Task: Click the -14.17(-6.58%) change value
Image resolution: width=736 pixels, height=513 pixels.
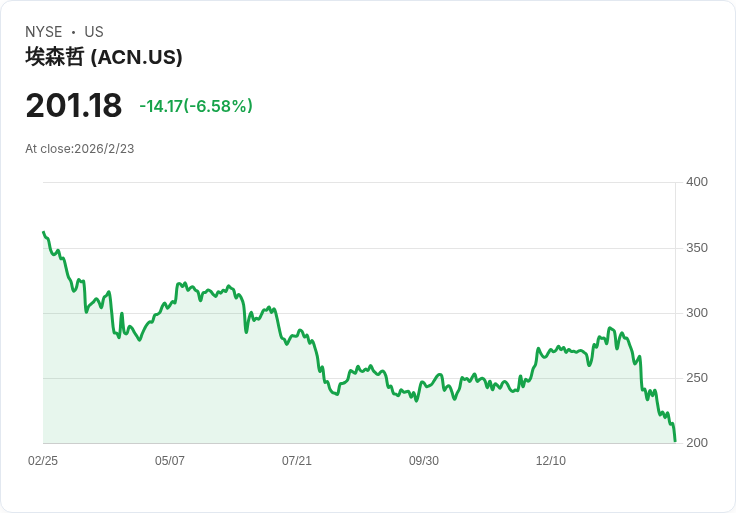Action: point(196,106)
